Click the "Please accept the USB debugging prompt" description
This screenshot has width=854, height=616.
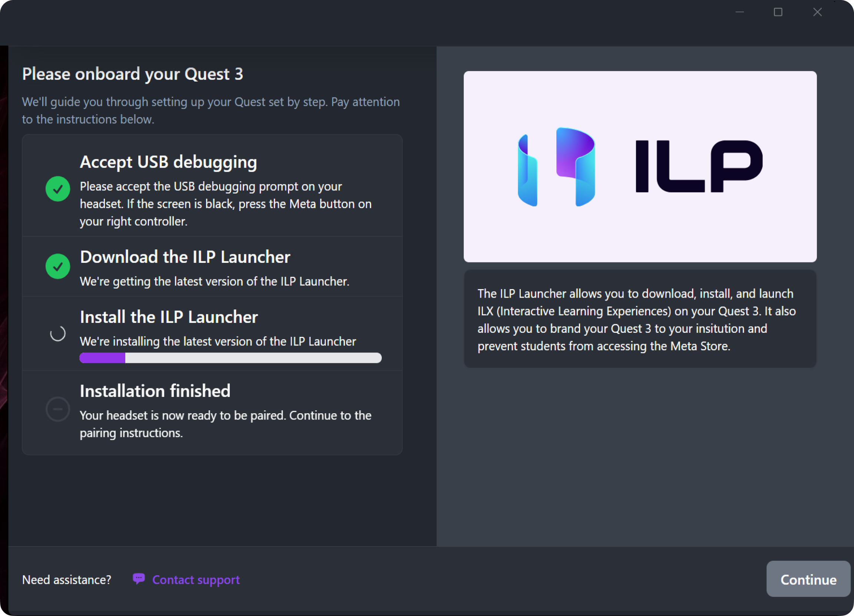coord(226,204)
